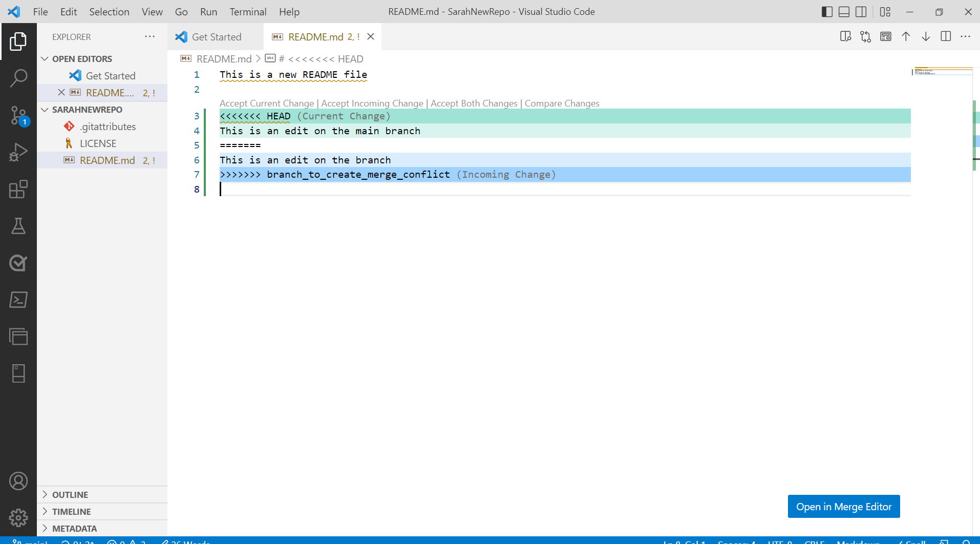980x544 pixels.
Task: Split the editor to the right
Action: pyautogui.click(x=945, y=36)
